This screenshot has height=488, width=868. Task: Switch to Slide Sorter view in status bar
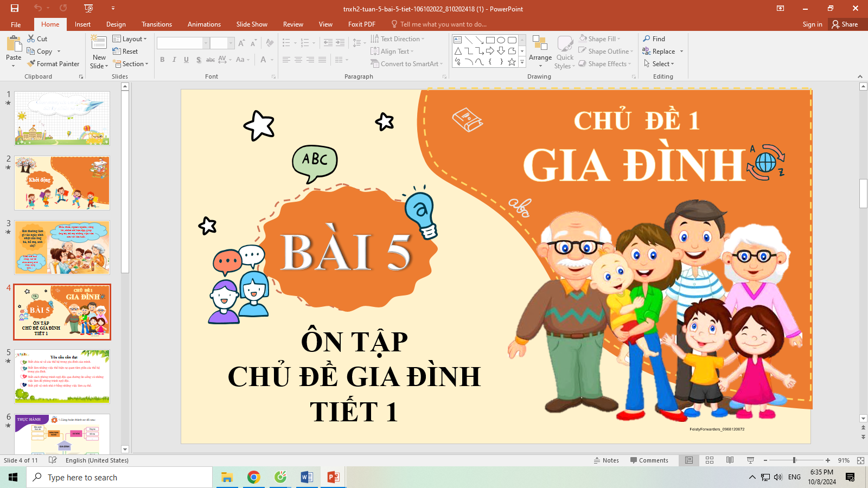pyautogui.click(x=710, y=460)
